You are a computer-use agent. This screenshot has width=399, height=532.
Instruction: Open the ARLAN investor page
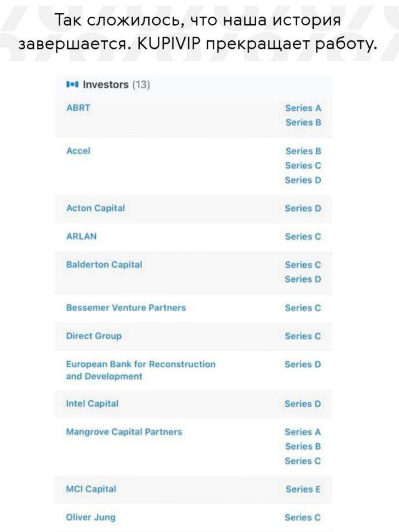[80, 236]
